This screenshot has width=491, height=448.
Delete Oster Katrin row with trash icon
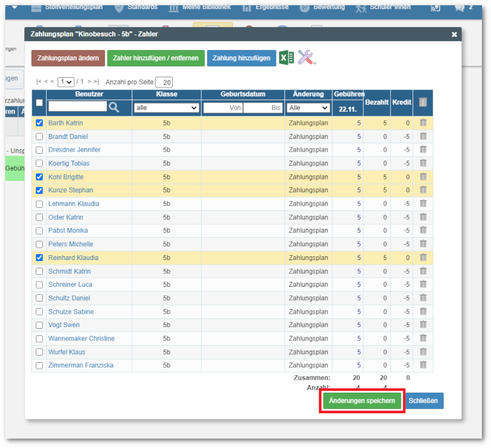tap(423, 217)
